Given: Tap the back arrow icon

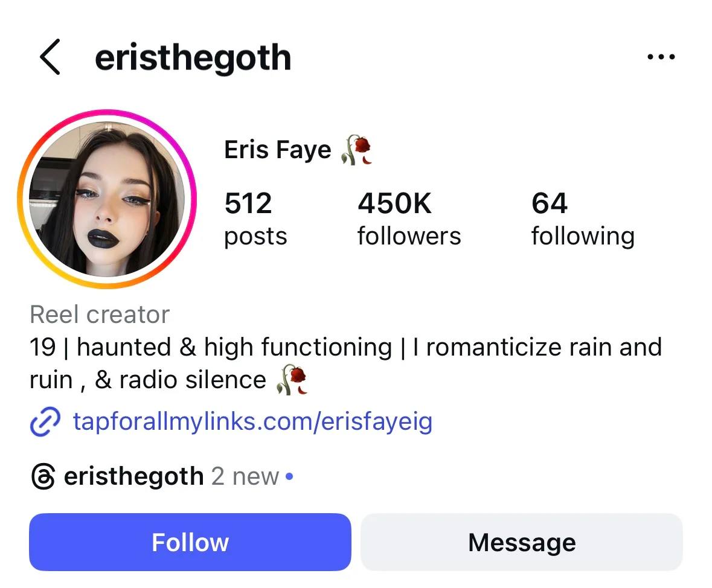Looking at the screenshot, I should 50,57.
